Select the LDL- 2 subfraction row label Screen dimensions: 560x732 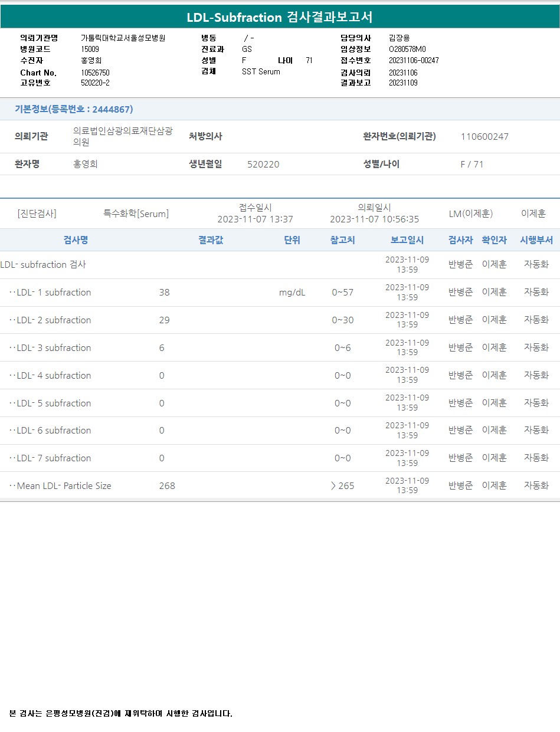54,320
